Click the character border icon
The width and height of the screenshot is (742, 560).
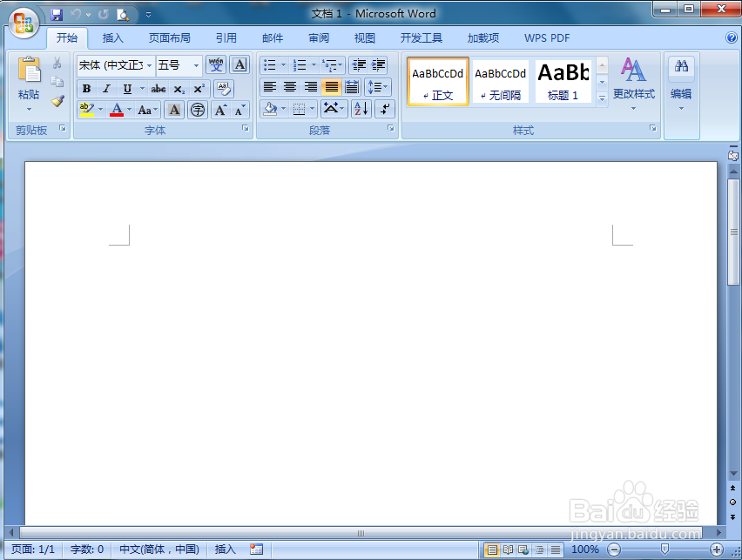[239, 64]
